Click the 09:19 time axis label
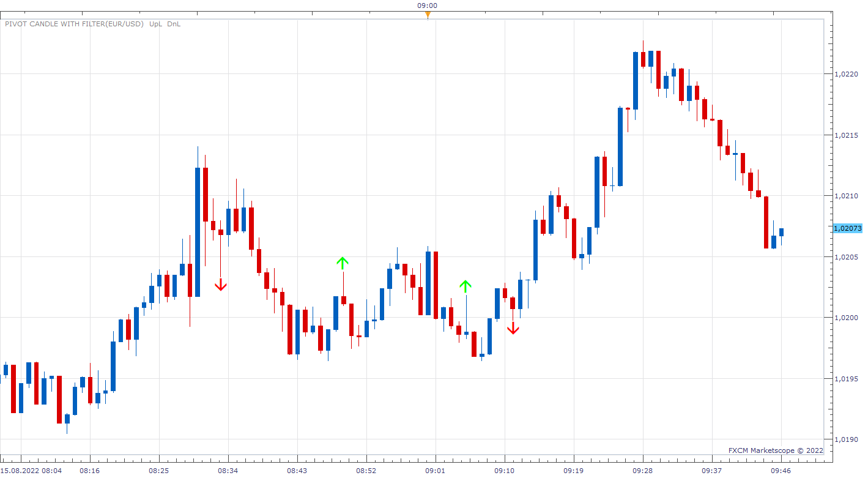Screen dimensions: 868x478 574,471
